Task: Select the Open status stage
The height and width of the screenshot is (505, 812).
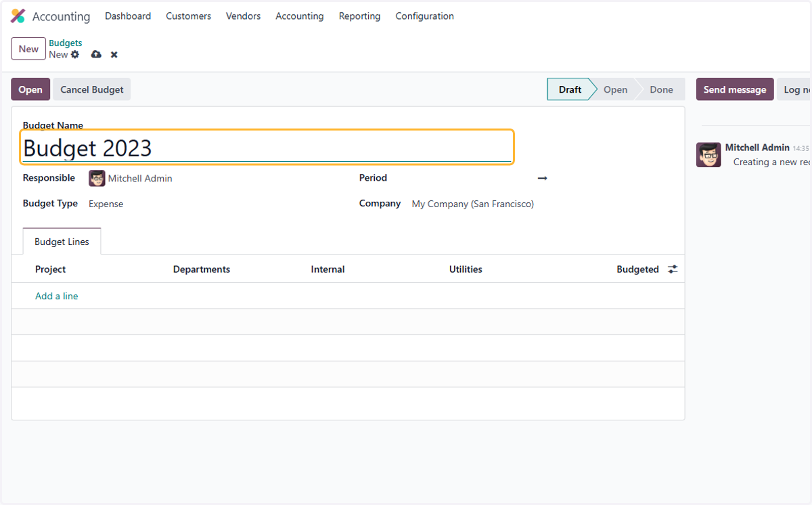Action: (615, 89)
